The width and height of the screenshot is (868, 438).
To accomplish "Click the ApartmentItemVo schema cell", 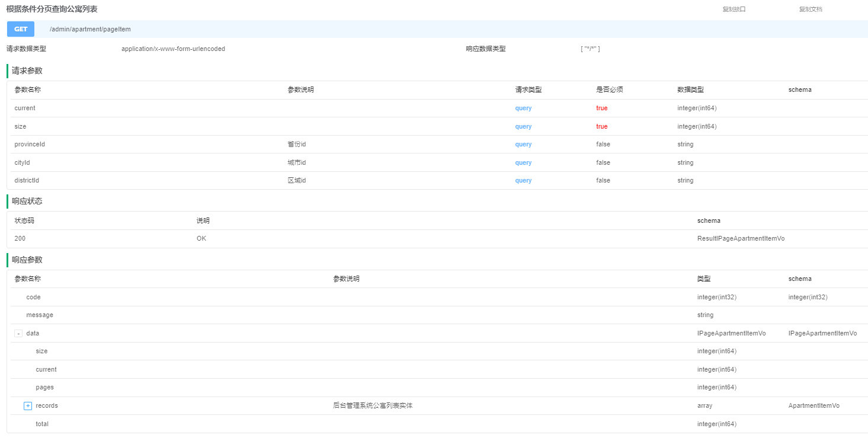I will [813, 406].
